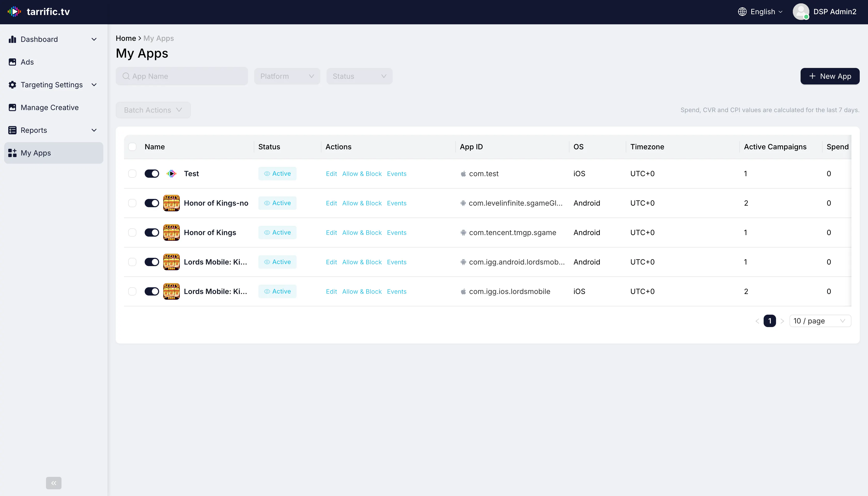Screen dimensions: 868x496
Task: Open the Batch Actions dropdown
Action: pyautogui.click(x=153, y=110)
